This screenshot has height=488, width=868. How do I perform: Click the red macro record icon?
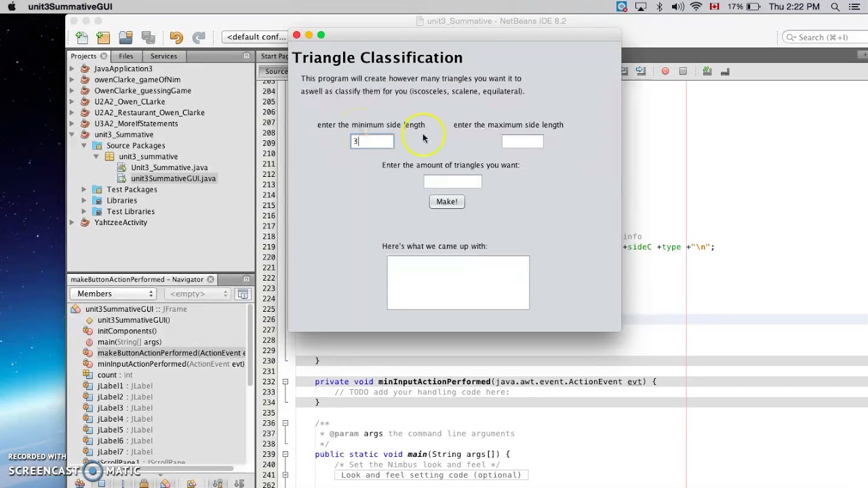(x=665, y=71)
